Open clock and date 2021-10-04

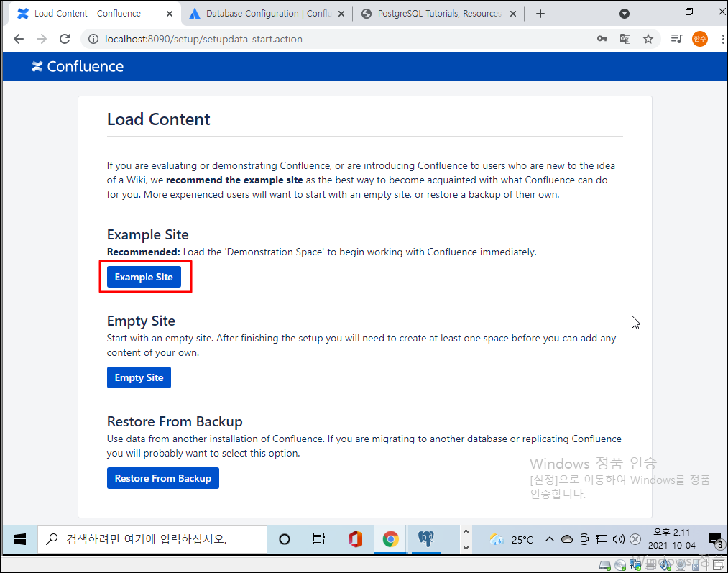click(x=672, y=539)
